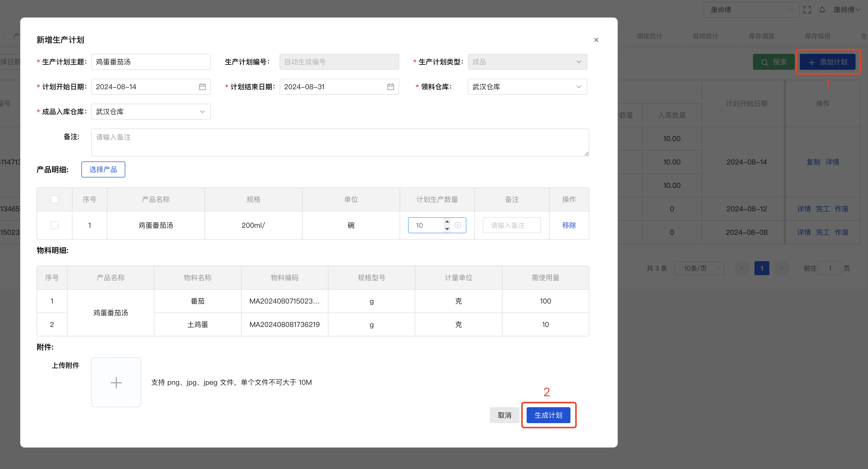
Task: Check the select-all checkbox in product table header
Action: [x=54, y=199]
